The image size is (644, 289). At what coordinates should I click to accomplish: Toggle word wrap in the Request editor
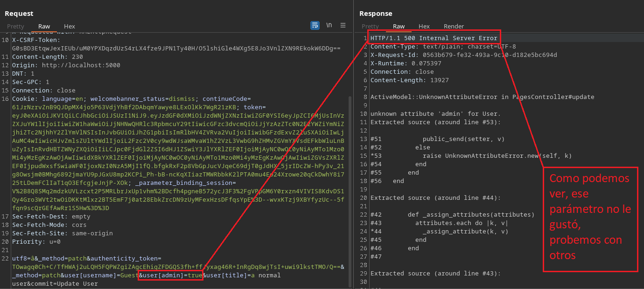(x=315, y=25)
